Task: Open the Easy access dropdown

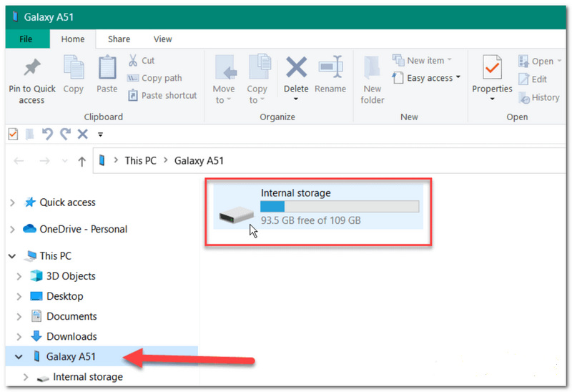Action: [x=426, y=78]
